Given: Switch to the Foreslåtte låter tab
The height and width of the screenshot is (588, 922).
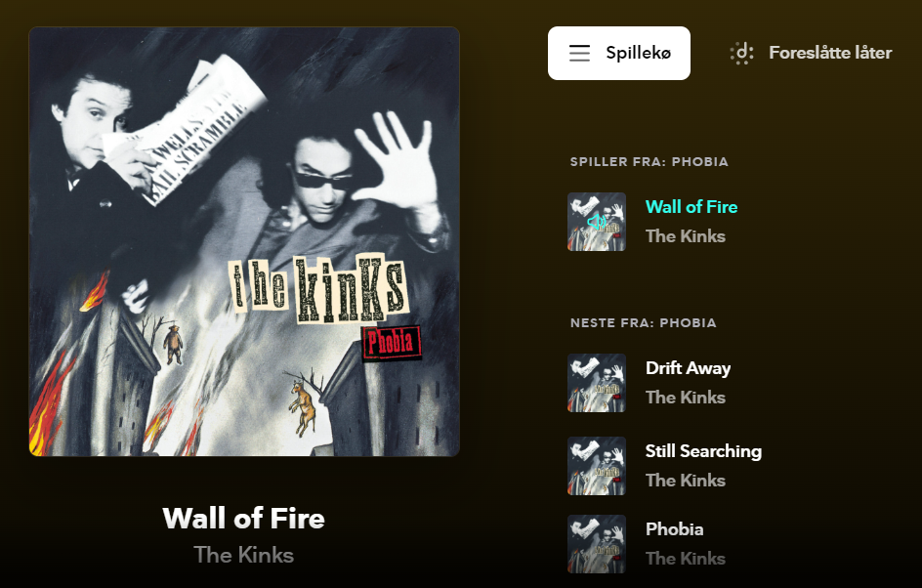Looking at the screenshot, I should pyautogui.click(x=811, y=53).
